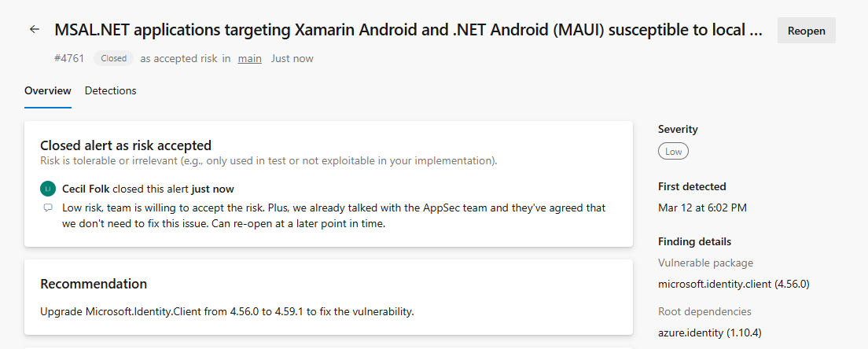Viewport: 868px width, 349px height.
Task: Click the Recommendation card heading
Action: coord(94,285)
